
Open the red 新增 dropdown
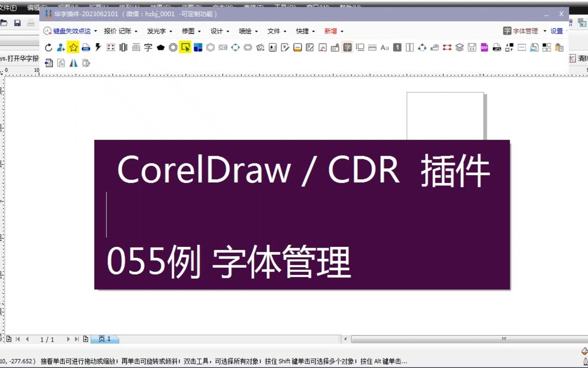[x=334, y=31]
